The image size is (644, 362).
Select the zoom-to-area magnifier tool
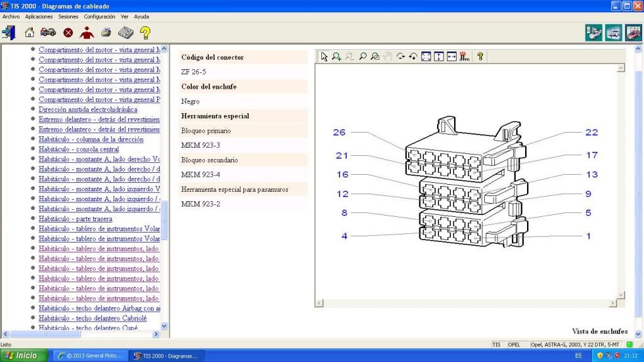[x=375, y=57]
